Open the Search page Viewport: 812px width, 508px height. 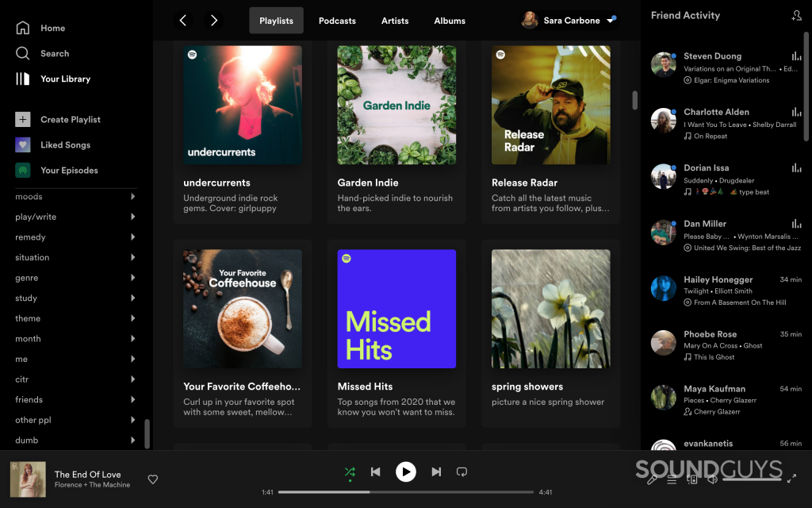[54, 53]
